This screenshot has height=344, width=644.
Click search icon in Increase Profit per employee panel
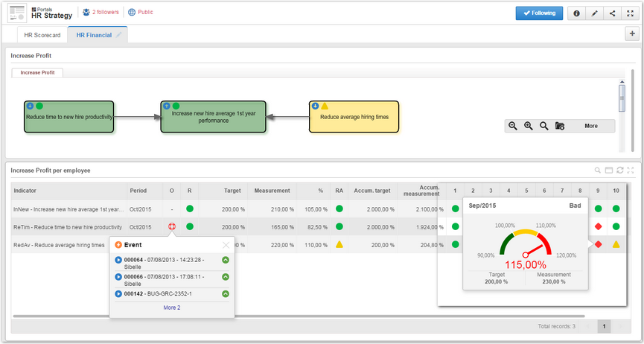pos(598,171)
